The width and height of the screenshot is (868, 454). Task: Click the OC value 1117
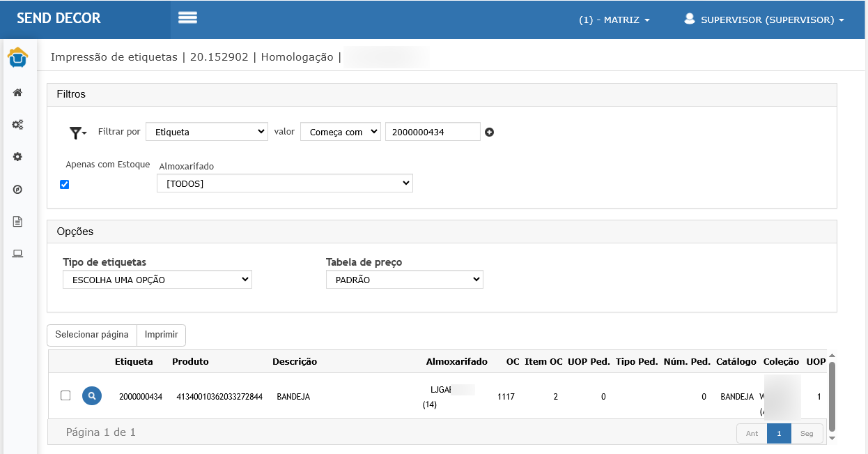point(506,397)
